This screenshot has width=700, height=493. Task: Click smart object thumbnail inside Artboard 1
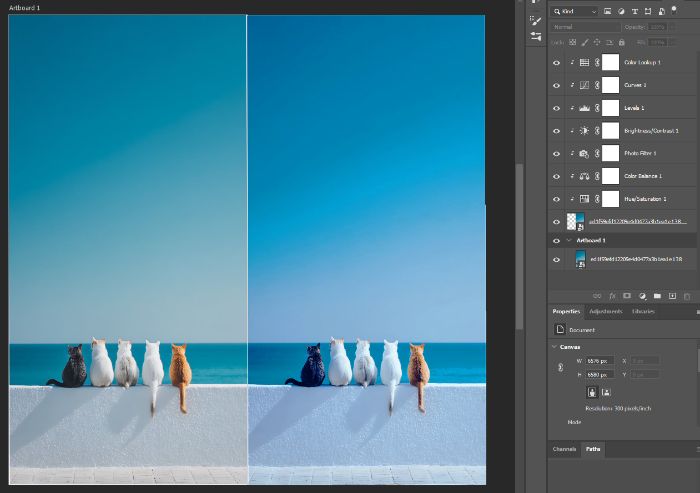[580, 259]
